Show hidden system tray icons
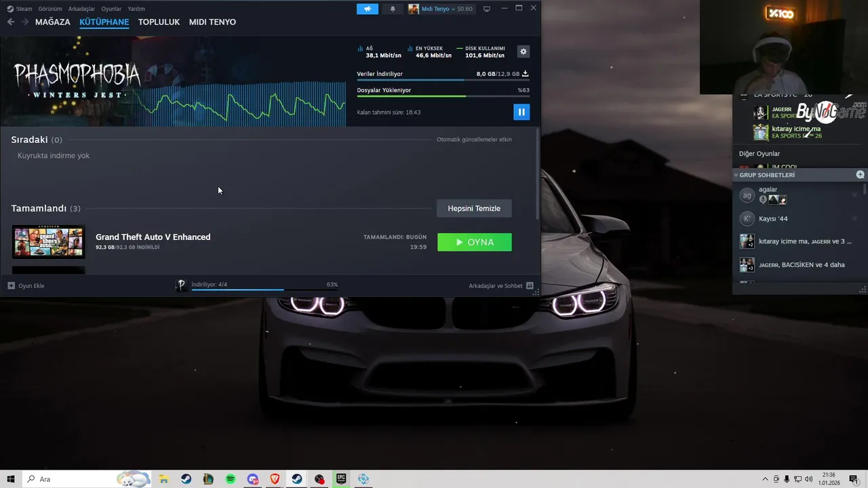 click(766, 479)
